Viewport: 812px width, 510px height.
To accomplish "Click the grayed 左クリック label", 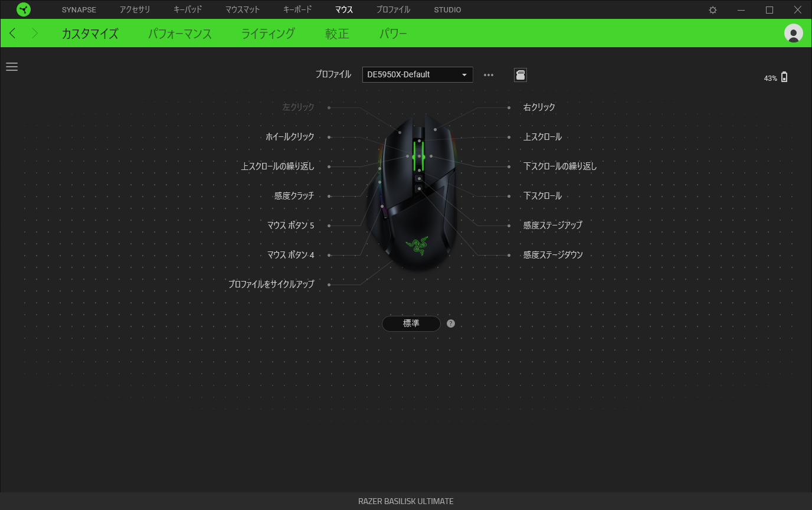I will 298,107.
